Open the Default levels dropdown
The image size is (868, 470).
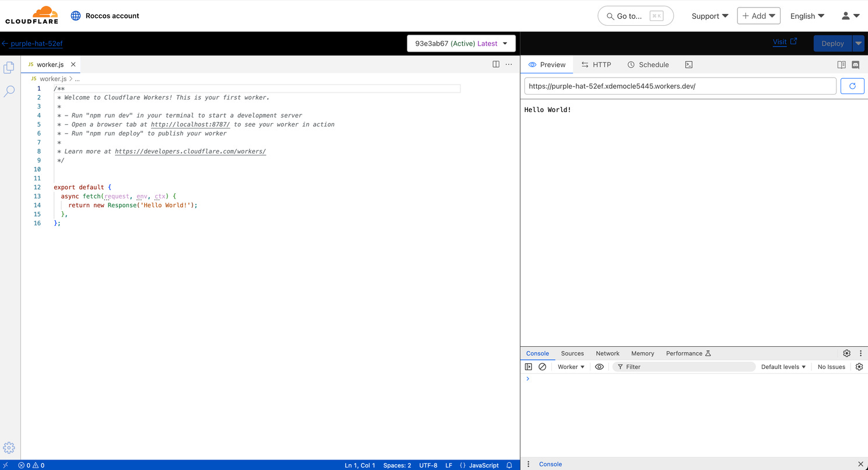pos(783,367)
